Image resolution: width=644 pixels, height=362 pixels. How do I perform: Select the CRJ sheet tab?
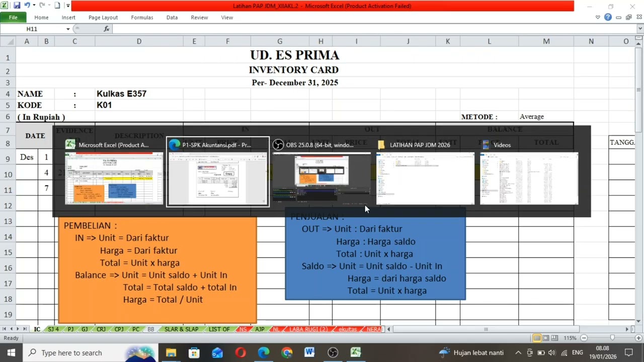(x=101, y=329)
